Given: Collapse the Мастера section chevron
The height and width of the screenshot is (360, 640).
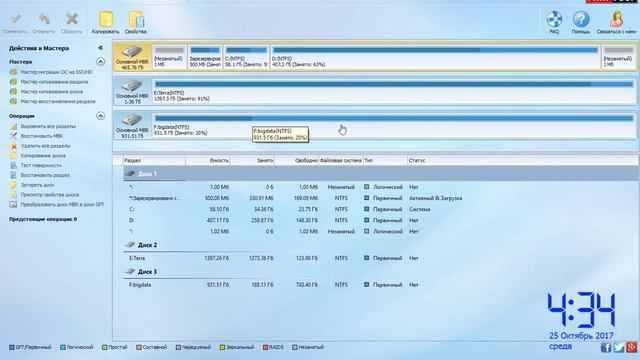Looking at the screenshot, I should pyautogui.click(x=100, y=62).
